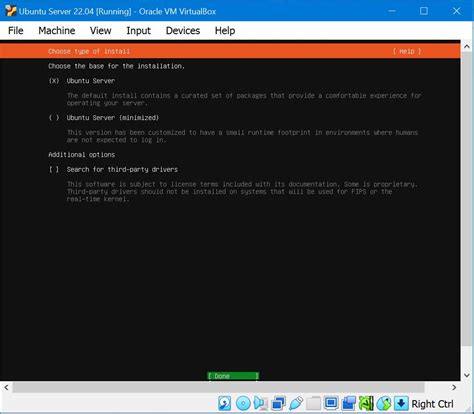Click the network adapter status icon
The image size is (474, 414).
[x=278, y=403]
